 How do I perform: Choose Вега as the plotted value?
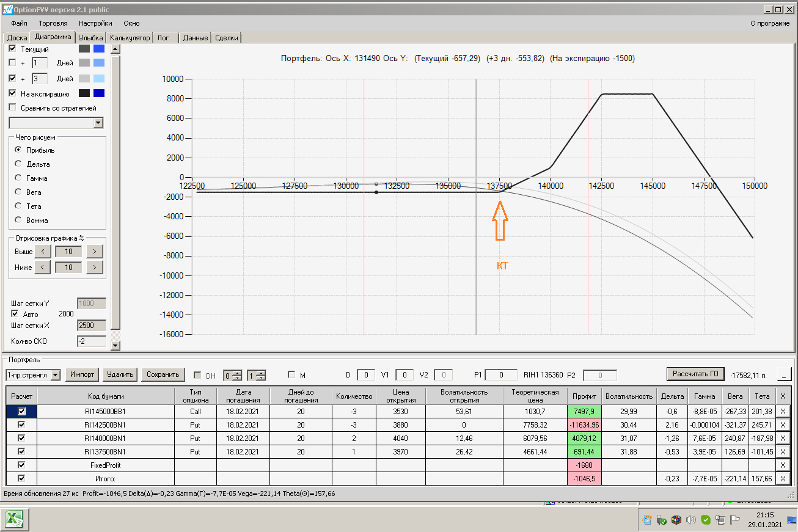point(18,192)
